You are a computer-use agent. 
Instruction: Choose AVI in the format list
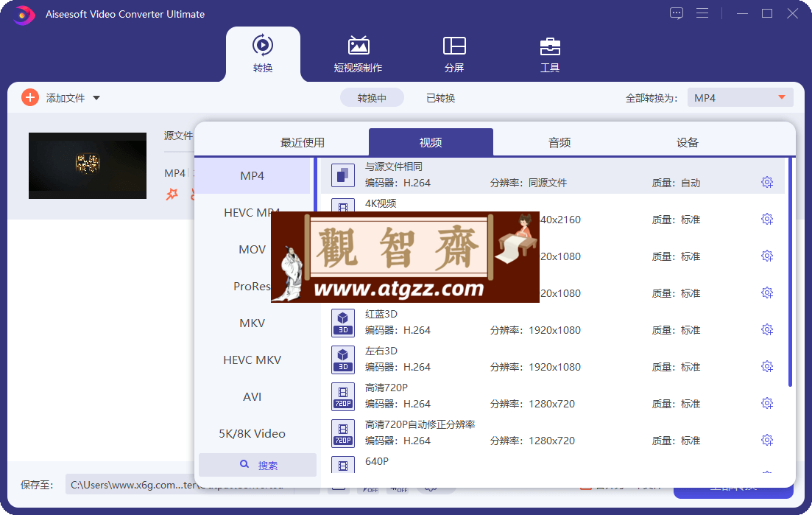[x=253, y=396]
